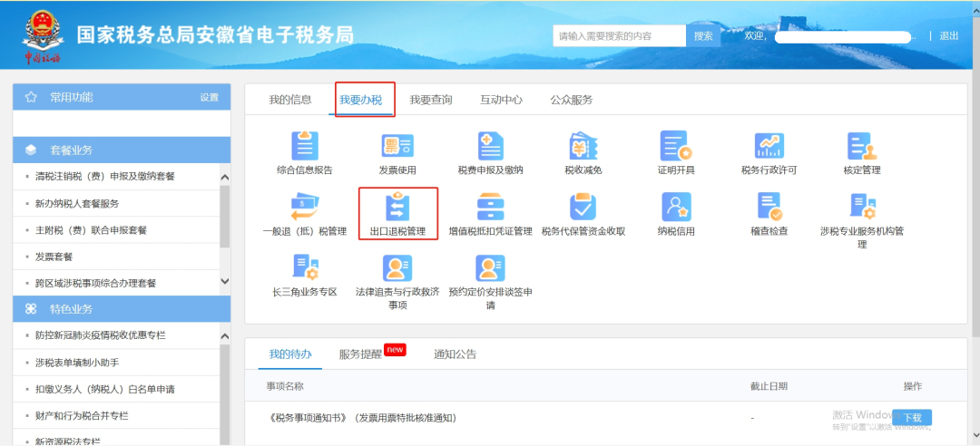Open 主附税(费)联合申报套餐

pyautogui.click(x=91, y=230)
